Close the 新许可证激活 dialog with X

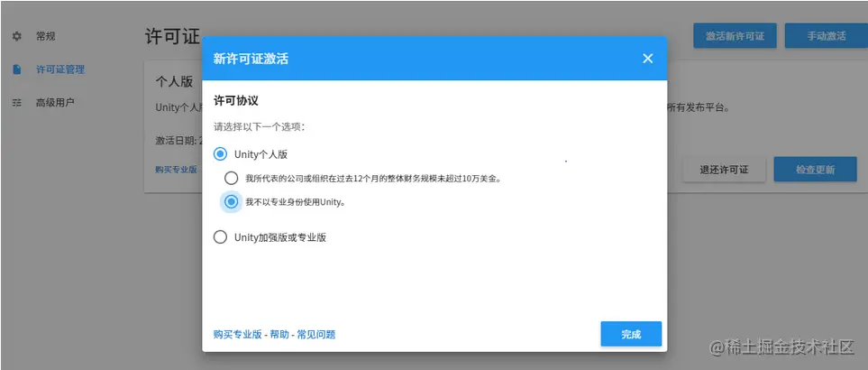648,59
